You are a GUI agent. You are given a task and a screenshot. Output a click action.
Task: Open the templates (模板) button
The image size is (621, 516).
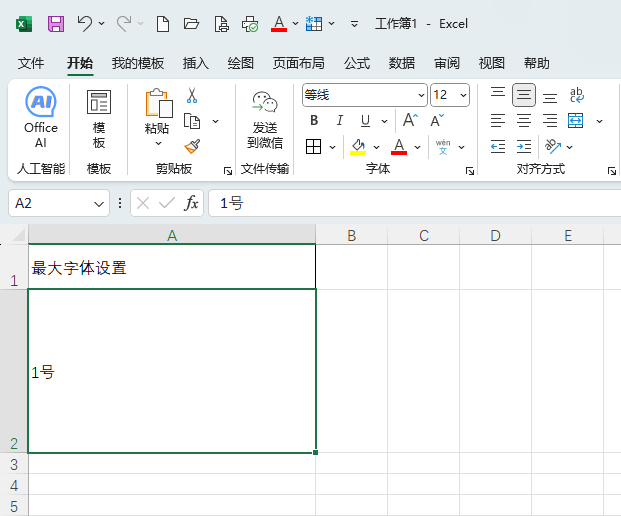(x=99, y=119)
